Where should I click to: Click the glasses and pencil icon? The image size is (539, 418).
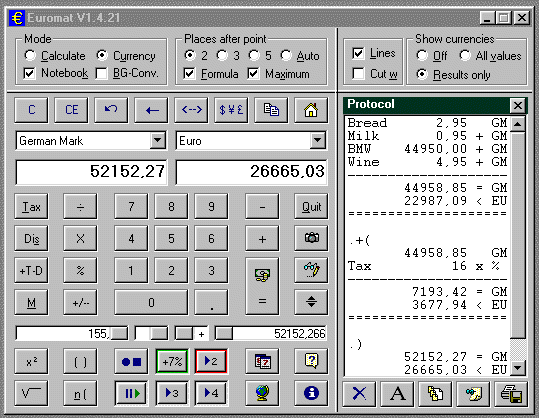311,270
